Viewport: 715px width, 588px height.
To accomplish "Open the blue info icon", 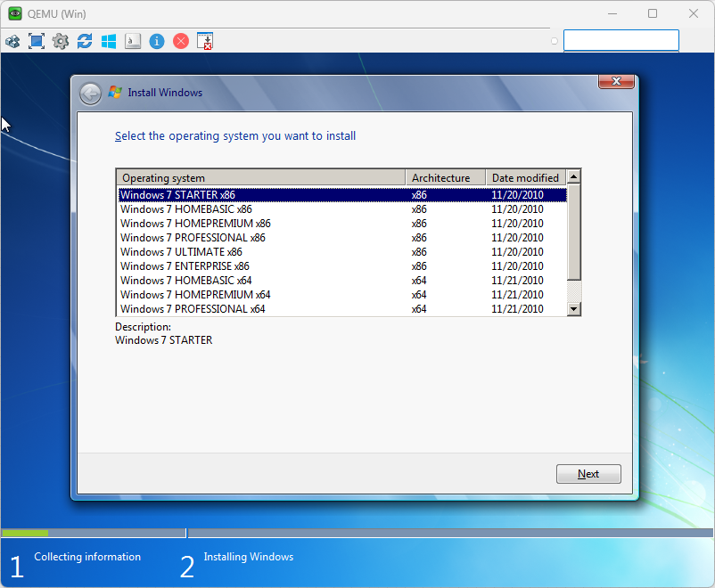I will pyautogui.click(x=157, y=42).
